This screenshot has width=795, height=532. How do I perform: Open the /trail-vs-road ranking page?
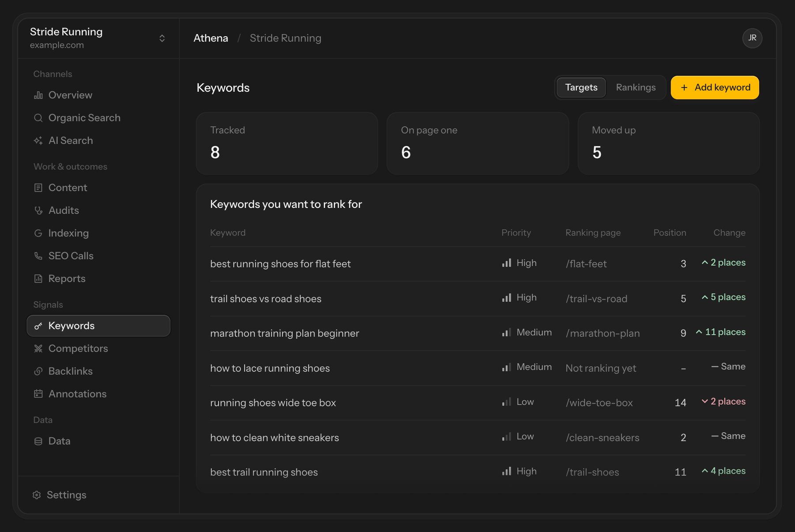point(596,299)
